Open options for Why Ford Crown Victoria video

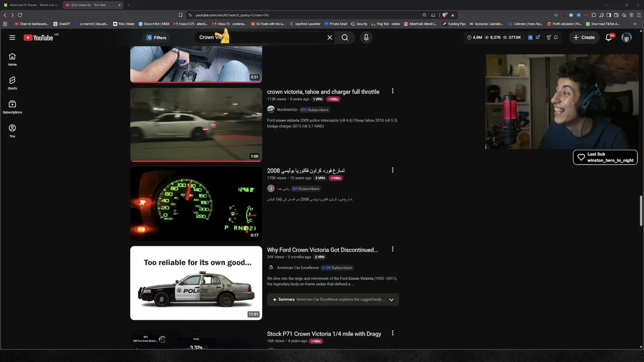pos(392,249)
